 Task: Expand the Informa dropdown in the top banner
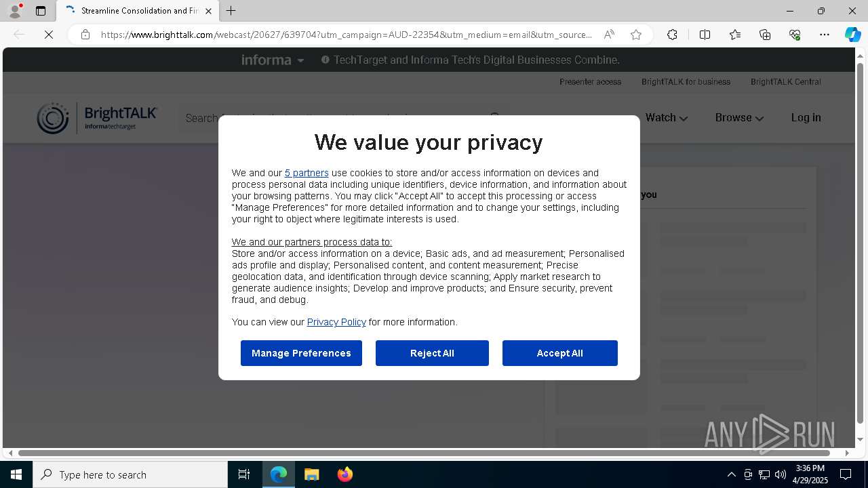tap(273, 60)
